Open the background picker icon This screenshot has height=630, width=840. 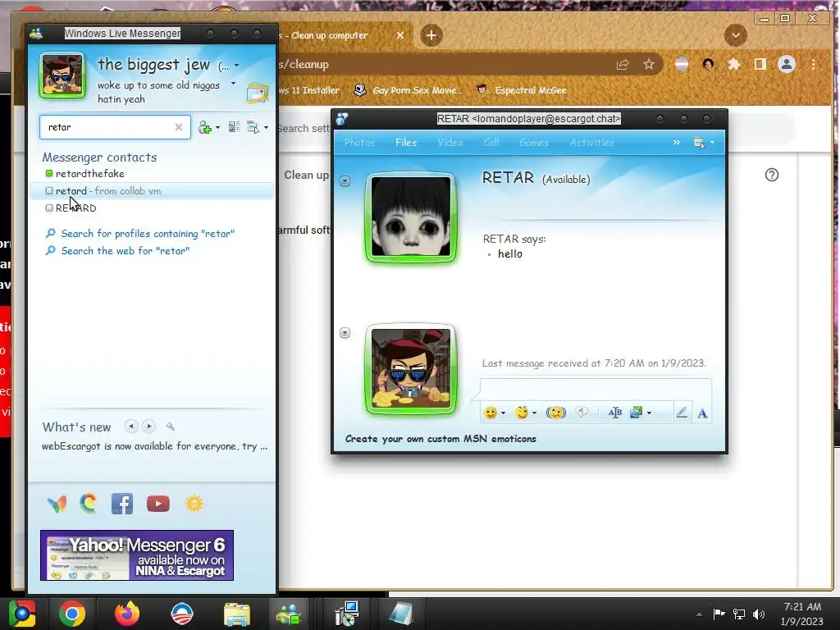(637, 413)
